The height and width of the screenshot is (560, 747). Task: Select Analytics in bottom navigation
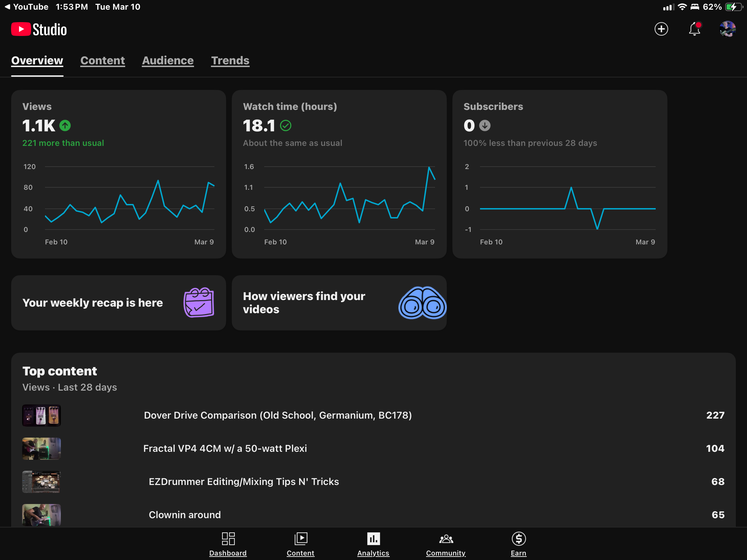[x=373, y=544]
